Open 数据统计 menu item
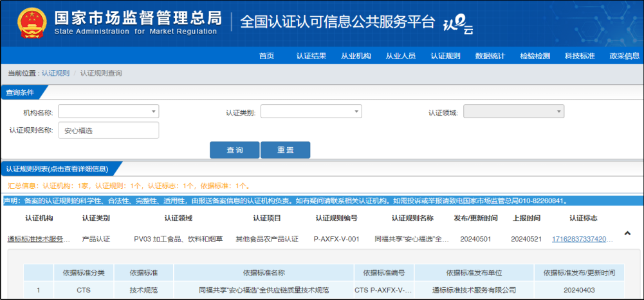 tap(490, 56)
